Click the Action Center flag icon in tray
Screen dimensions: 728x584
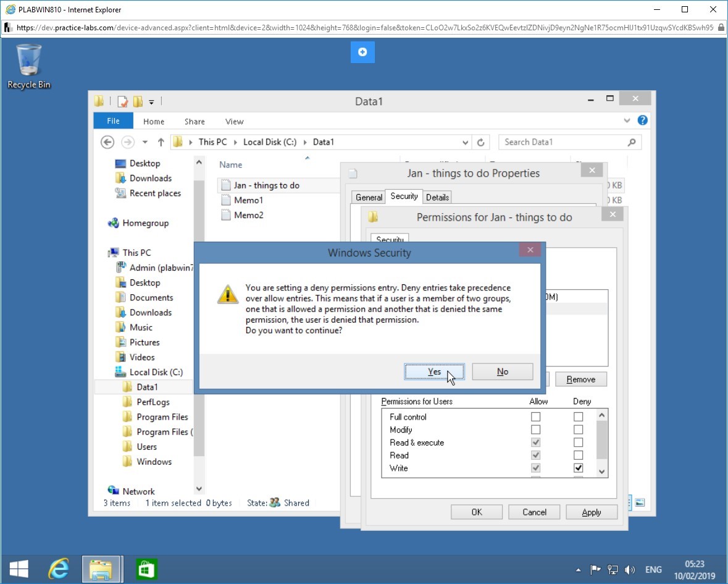pyautogui.click(x=595, y=570)
